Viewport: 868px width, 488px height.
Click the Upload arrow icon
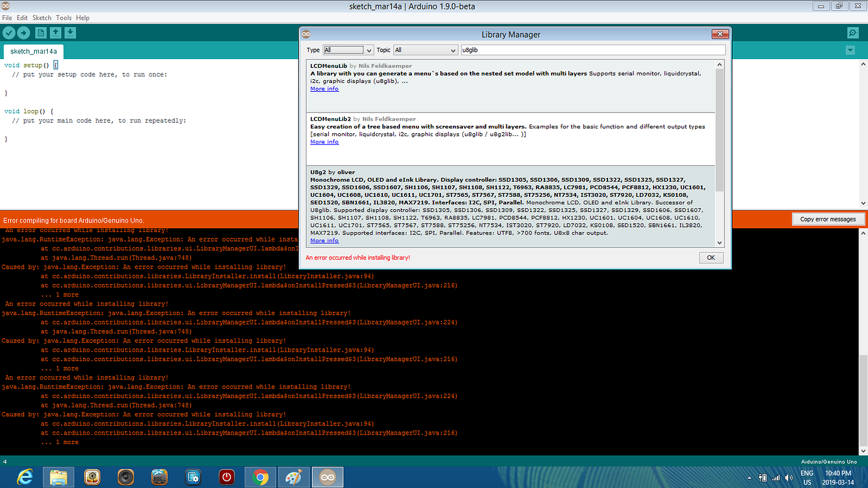(25, 32)
